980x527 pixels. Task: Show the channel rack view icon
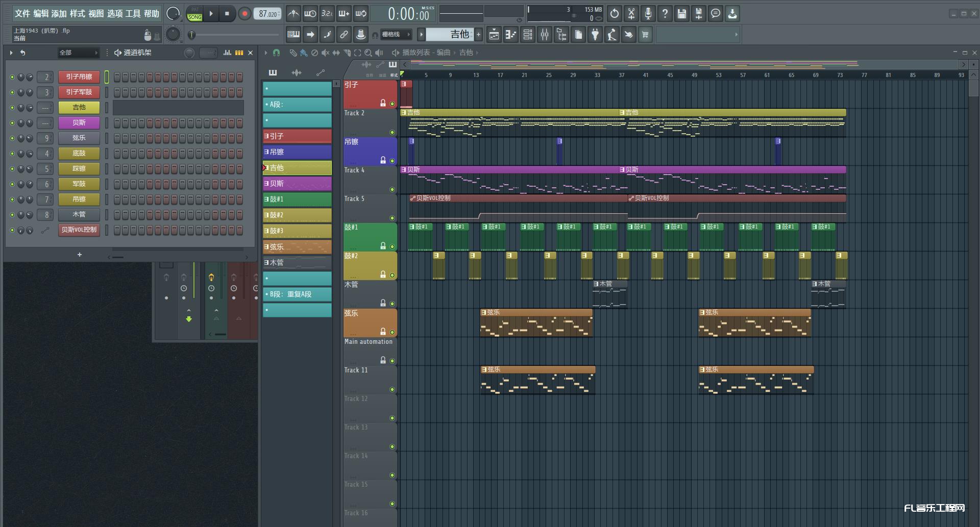528,35
